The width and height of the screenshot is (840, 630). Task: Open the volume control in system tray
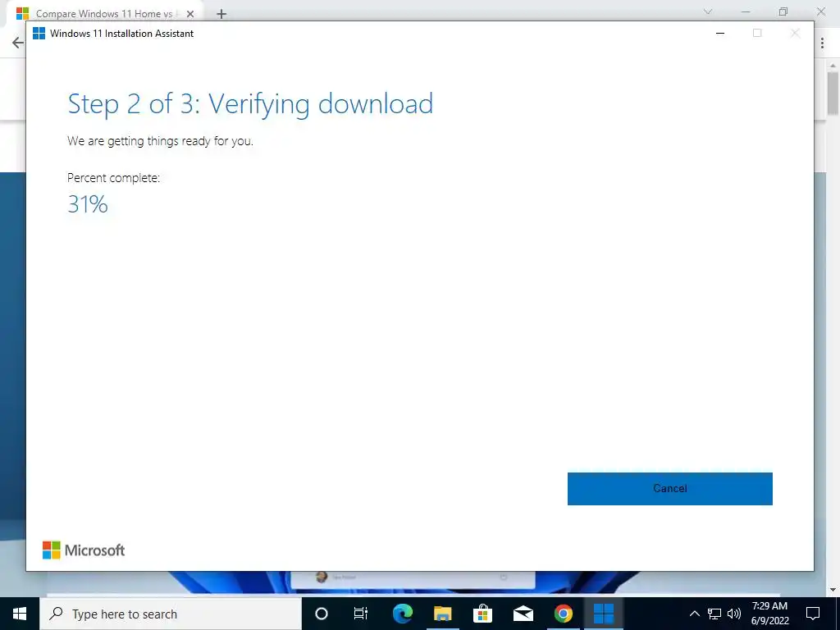734,614
